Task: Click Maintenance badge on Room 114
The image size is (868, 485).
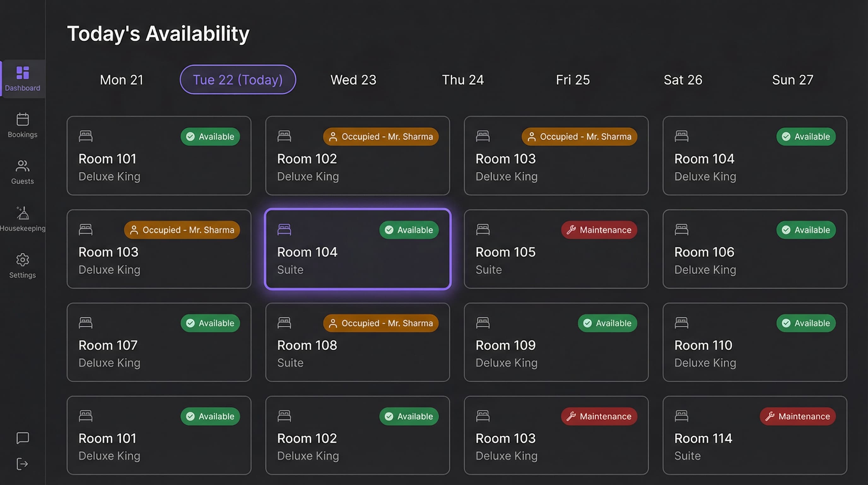Action: [x=797, y=416]
